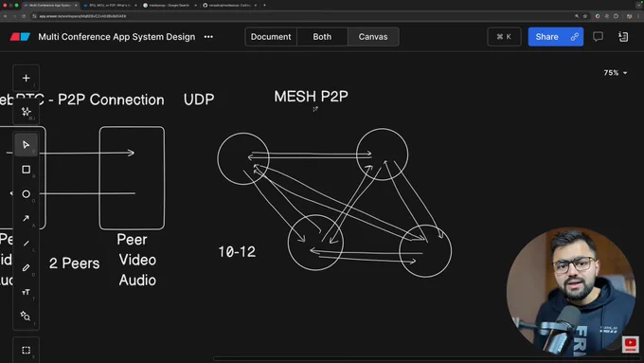Screen dimensions: 644x363
Task: Open the ⌘K command palette button
Action: coord(504,37)
